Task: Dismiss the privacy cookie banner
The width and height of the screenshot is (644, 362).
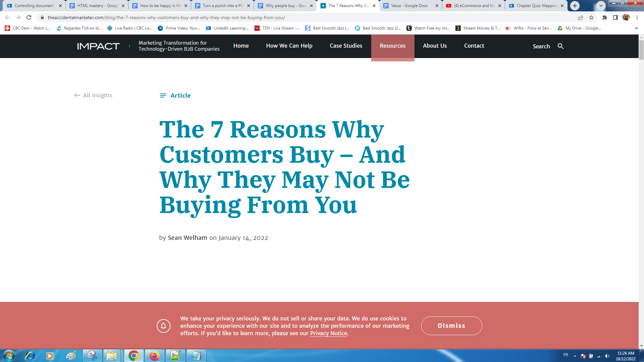Action: click(x=451, y=326)
